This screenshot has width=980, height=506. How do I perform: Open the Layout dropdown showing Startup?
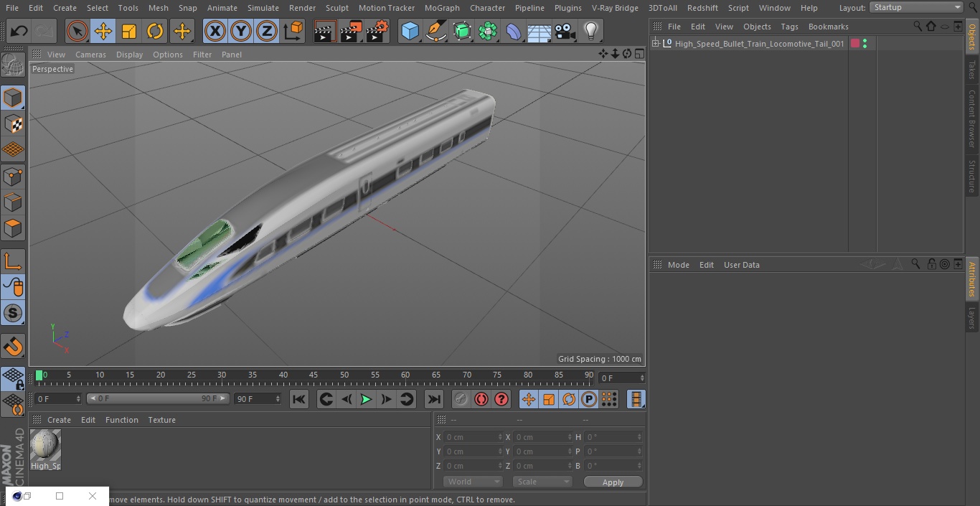pyautogui.click(x=916, y=7)
